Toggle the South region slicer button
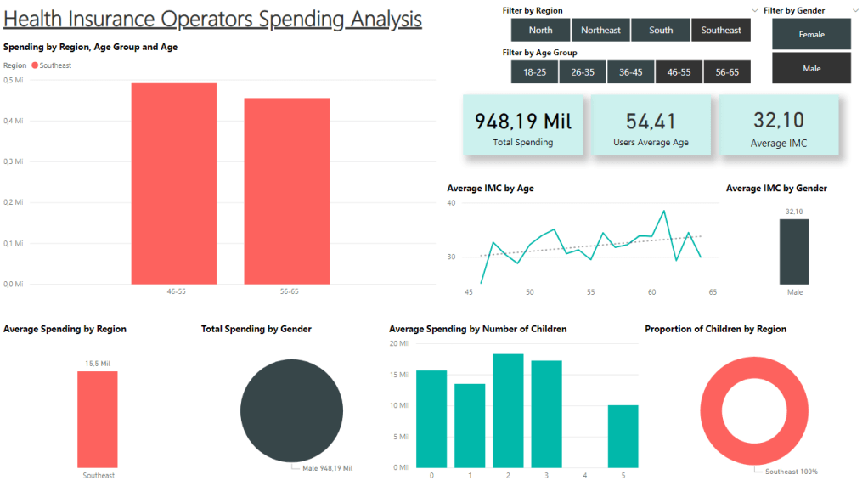Image resolution: width=868 pixels, height=486 pixels. tap(661, 31)
